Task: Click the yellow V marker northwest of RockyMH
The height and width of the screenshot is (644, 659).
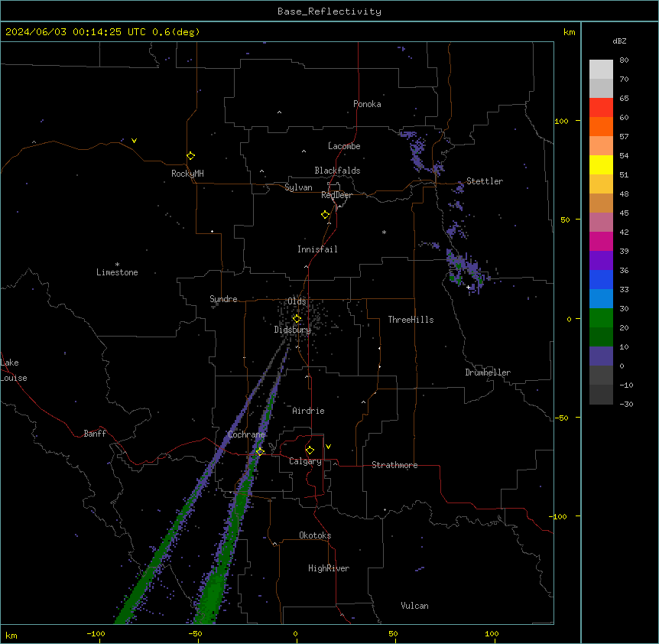Action: pyautogui.click(x=134, y=141)
